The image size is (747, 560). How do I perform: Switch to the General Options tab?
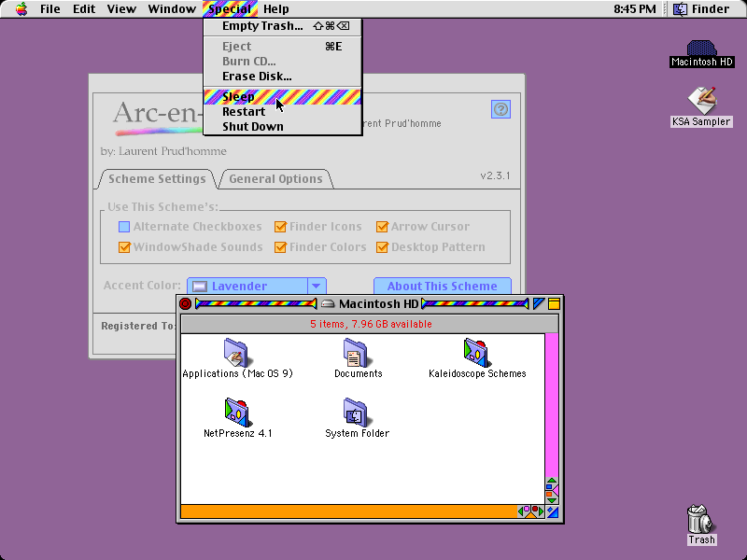(x=275, y=179)
